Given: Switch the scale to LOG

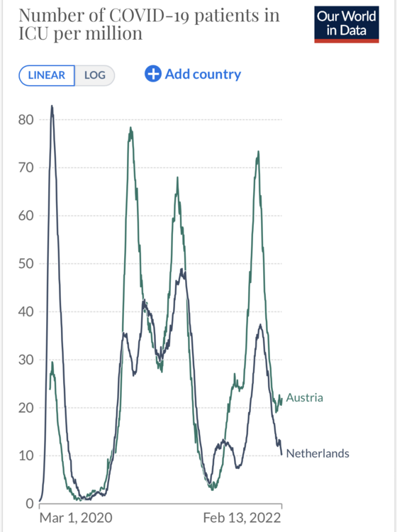Looking at the screenshot, I should pyautogui.click(x=94, y=75).
